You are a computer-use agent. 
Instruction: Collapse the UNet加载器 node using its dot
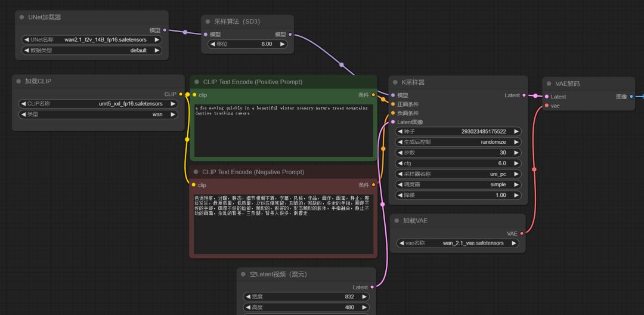point(22,18)
